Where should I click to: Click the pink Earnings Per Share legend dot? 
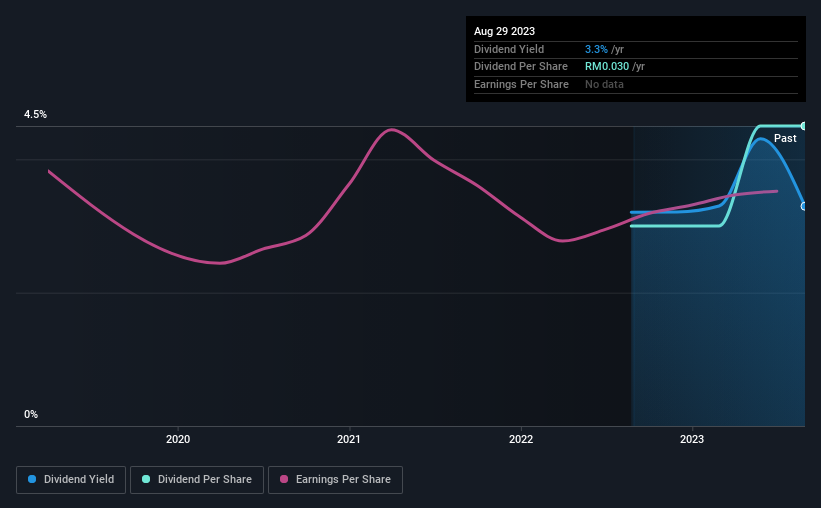pos(284,480)
